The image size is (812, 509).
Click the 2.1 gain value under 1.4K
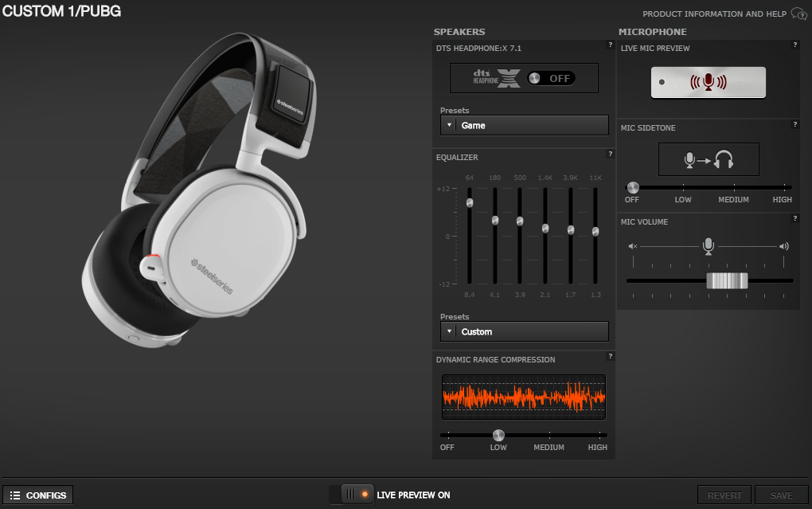pyautogui.click(x=545, y=295)
